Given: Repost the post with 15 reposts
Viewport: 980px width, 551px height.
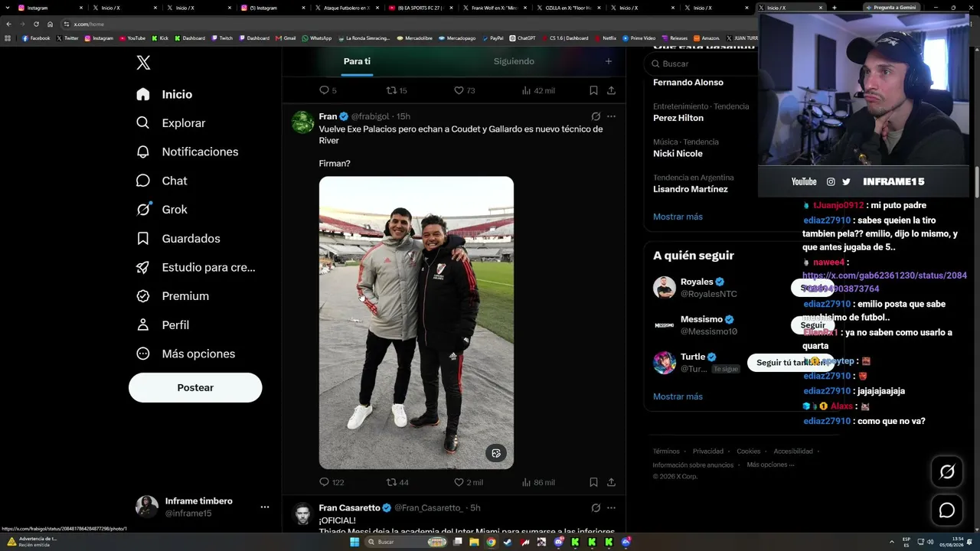Looking at the screenshot, I should coord(397,90).
